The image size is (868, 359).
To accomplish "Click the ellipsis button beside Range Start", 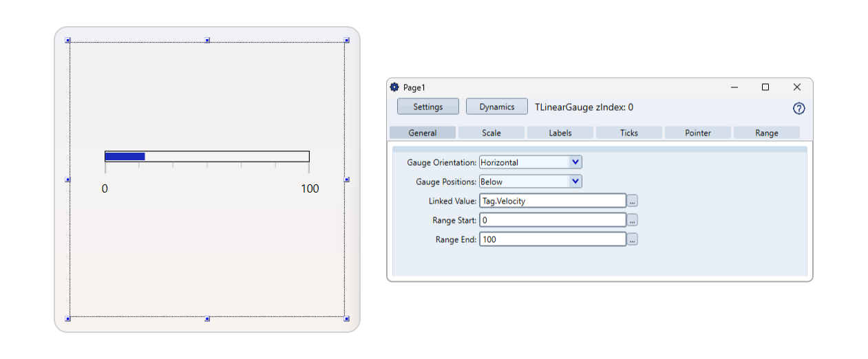I will [632, 220].
